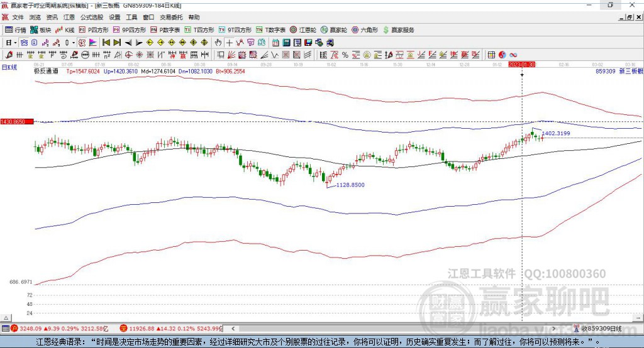Jump to first bar icon
The width and height of the screenshot is (644, 348).
click(106, 43)
